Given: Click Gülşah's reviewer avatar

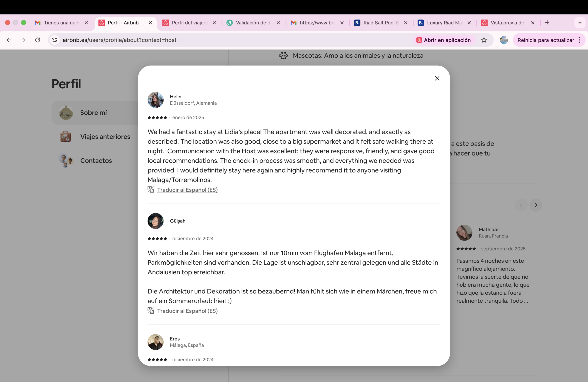Looking at the screenshot, I should pos(155,221).
